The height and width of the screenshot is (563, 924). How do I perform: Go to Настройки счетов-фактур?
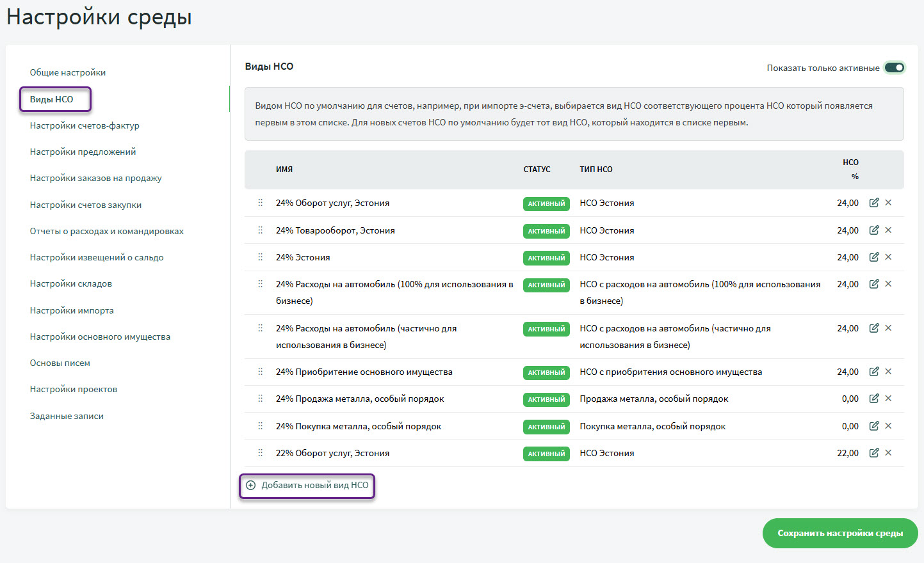click(x=85, y=125)
